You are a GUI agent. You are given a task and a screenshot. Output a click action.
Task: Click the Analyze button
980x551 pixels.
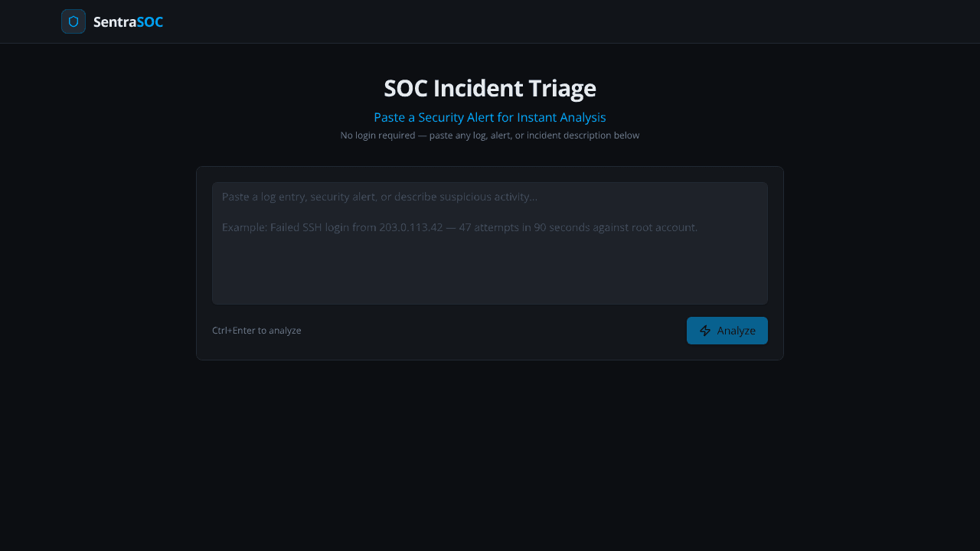(x=727, y=331)
